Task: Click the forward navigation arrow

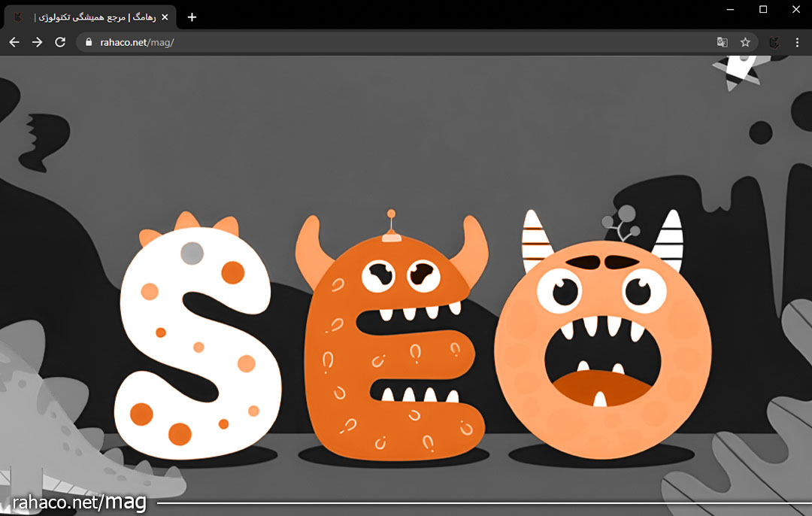Action: coord(37,42)
